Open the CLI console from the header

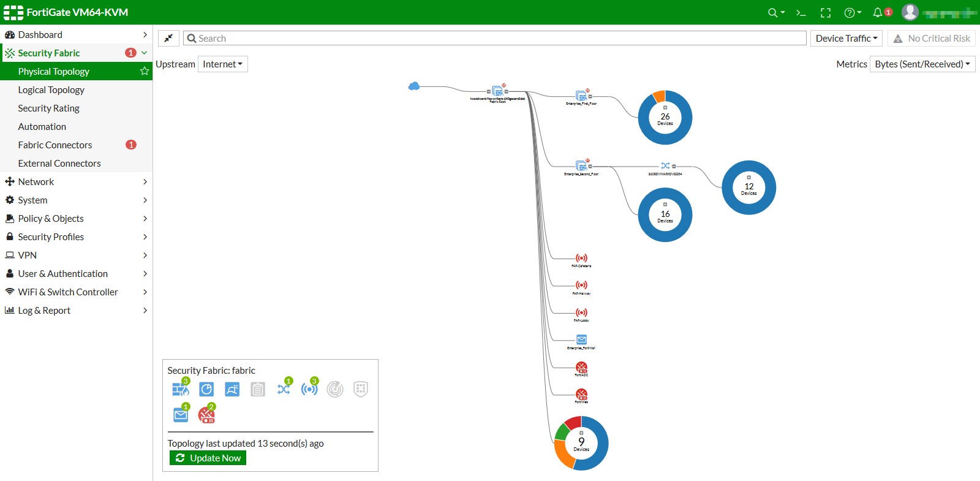[801, 12]
